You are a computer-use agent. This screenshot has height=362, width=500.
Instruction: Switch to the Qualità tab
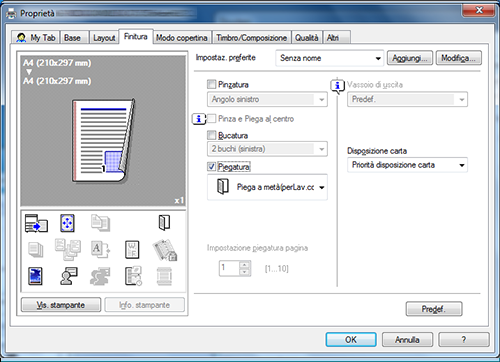tap(307, 37)
